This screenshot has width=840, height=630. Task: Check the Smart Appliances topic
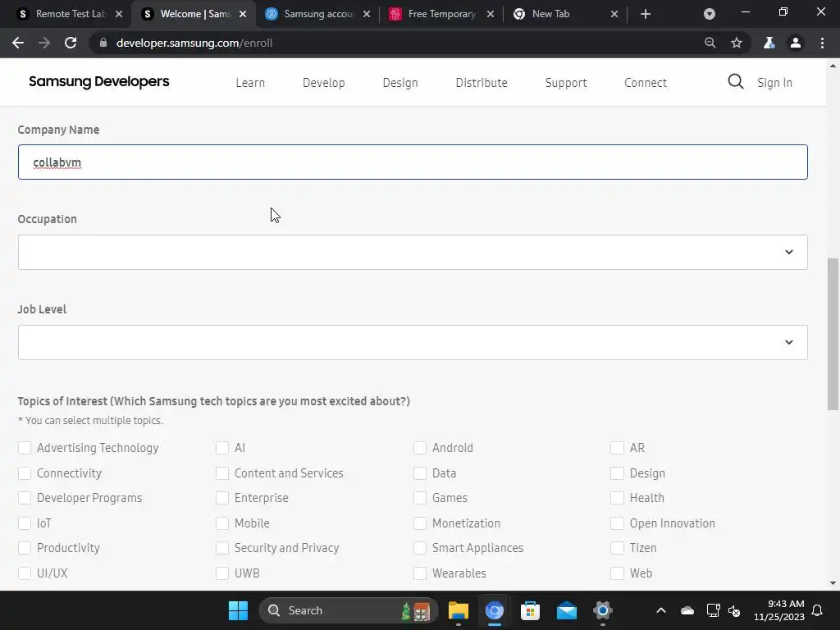pos(420,547)
